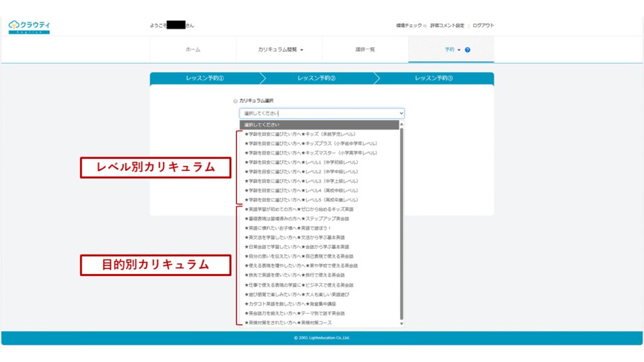
Task: Choose 旅行で使える英会話 option
Action: point(294,275)
